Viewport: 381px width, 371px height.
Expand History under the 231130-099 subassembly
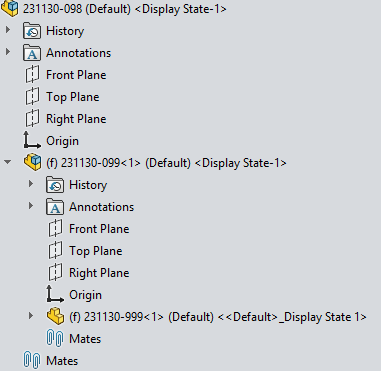31,184
